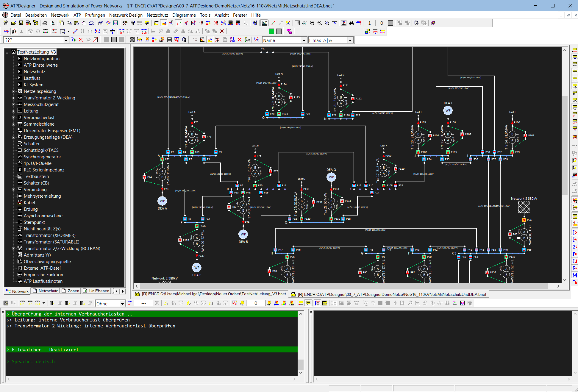
Task: Click the yellow speech bubble comment icon
Action: [x=147, y=23]
